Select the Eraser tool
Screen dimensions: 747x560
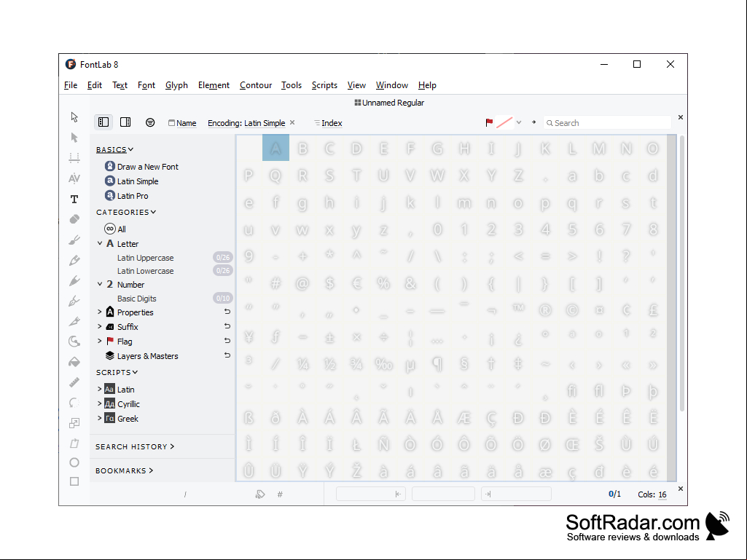click(74, 219)
